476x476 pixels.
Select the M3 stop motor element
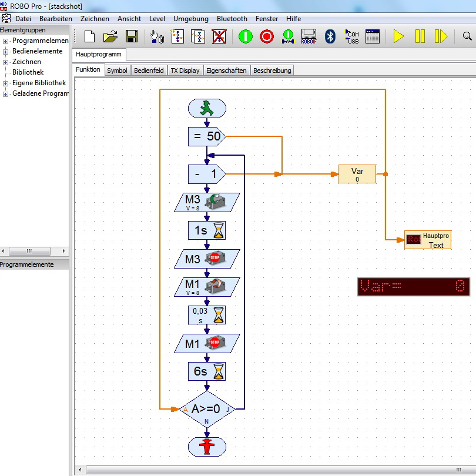[207, 259]
